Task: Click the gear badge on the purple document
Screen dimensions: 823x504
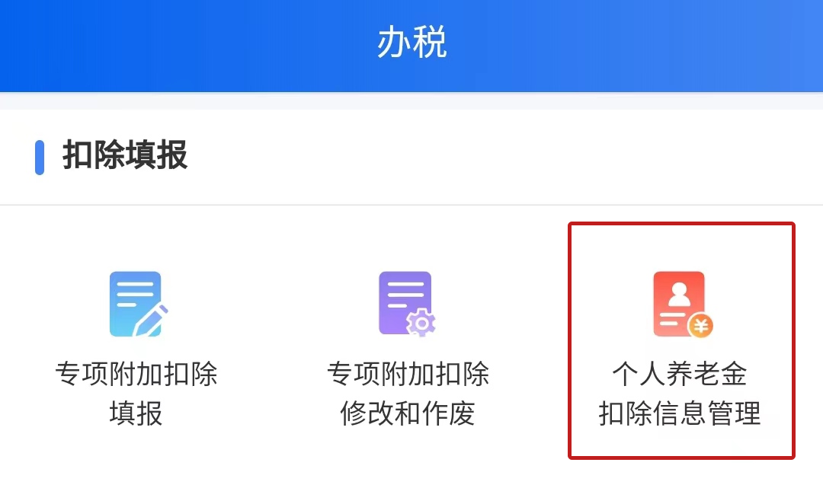Action: 421,323
